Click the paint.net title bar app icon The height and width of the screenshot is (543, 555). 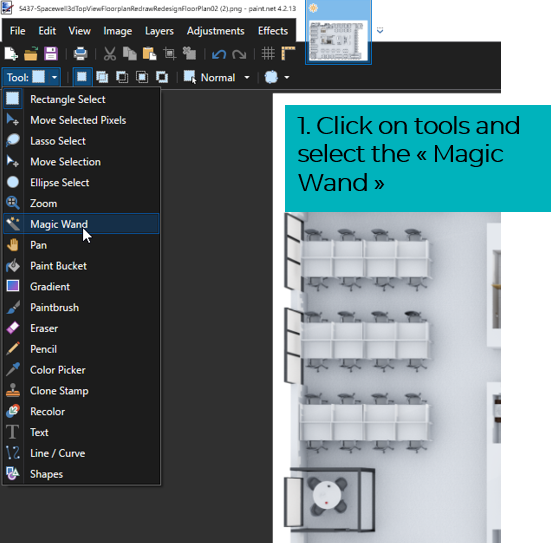tap(7, 8)
